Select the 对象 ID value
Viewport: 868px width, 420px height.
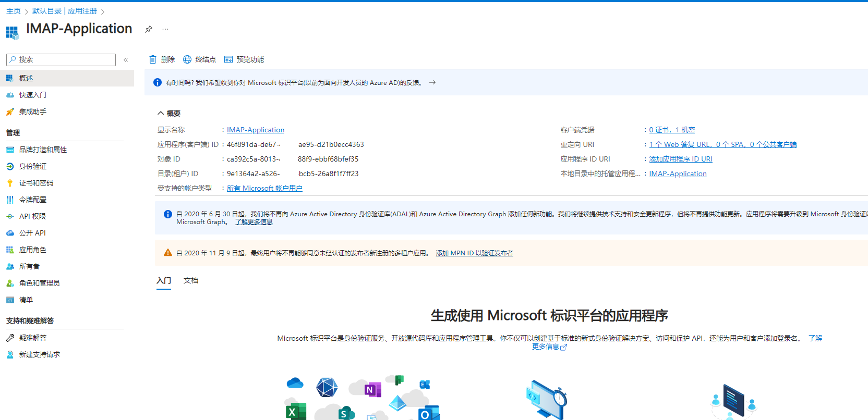tap(293, 159)
